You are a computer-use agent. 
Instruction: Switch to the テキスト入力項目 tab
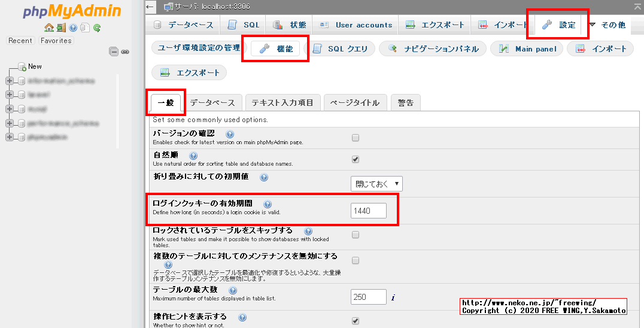click(x=282, y=102)
